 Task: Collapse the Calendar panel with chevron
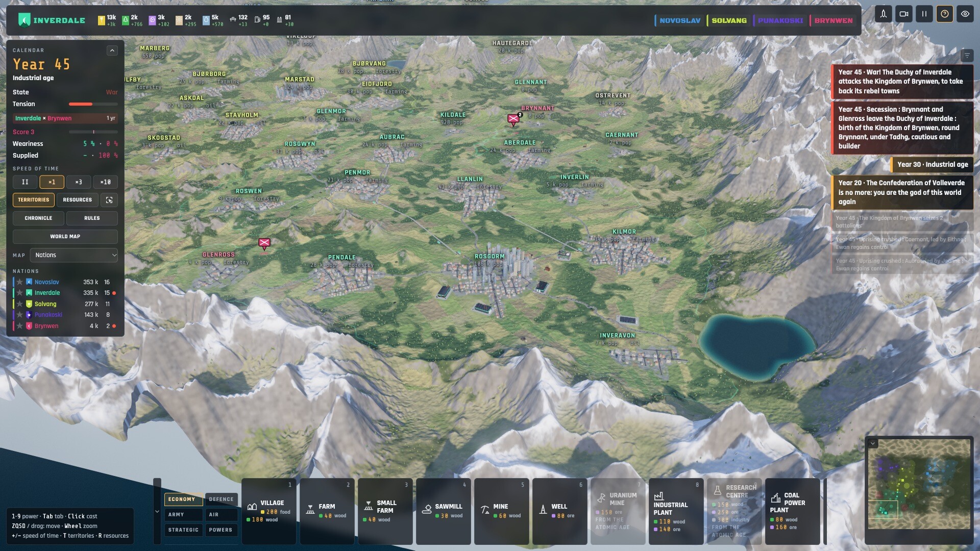coord(112,51)
